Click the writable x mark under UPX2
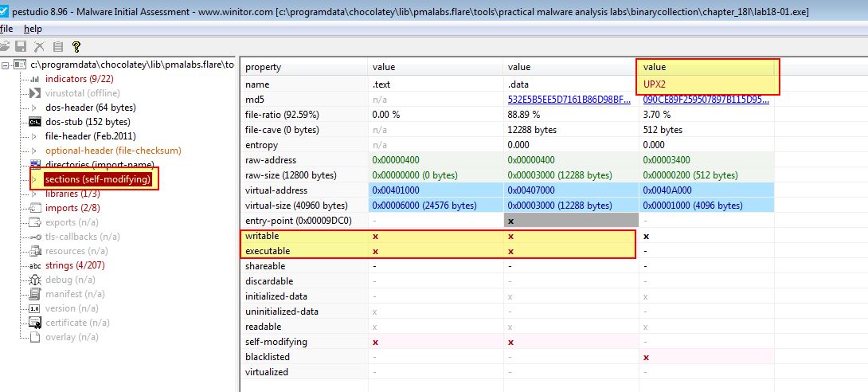 pos(646,236)
